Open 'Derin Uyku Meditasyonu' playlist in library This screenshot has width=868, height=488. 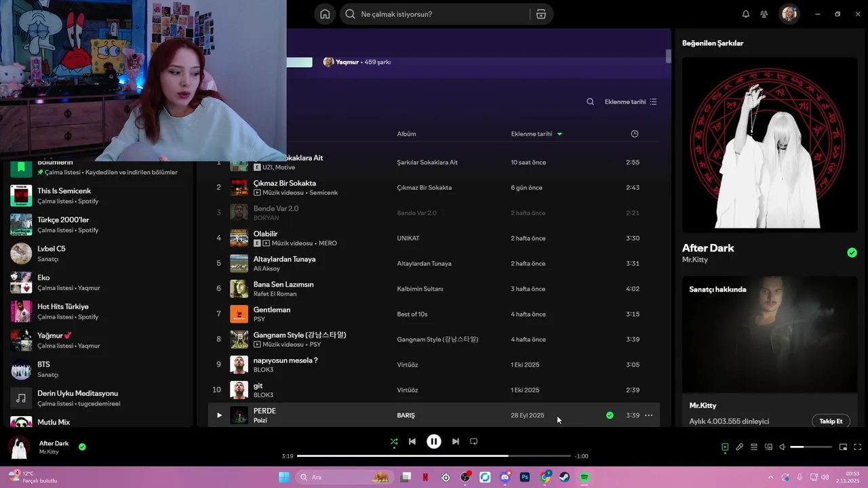pyautogui.click(x=98, y=398)
